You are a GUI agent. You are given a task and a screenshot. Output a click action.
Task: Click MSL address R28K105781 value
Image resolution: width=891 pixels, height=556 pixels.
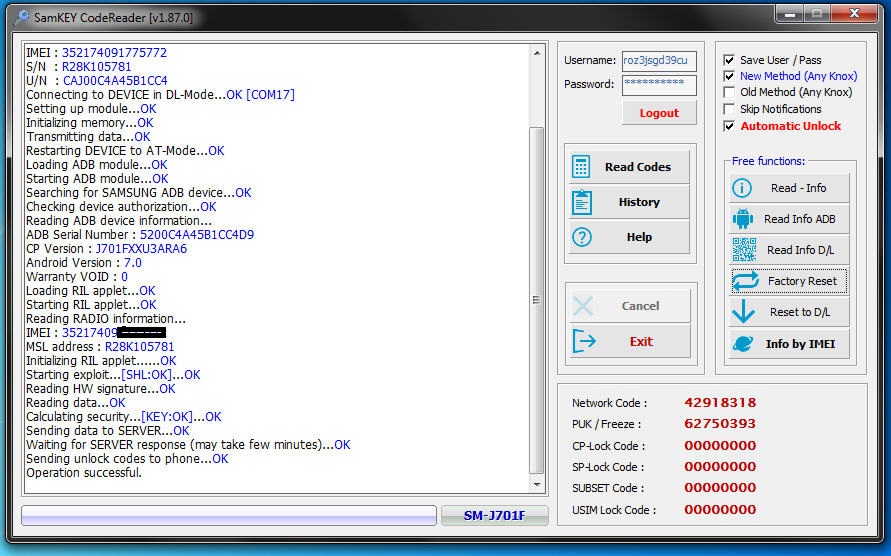(x=140, y=347)
